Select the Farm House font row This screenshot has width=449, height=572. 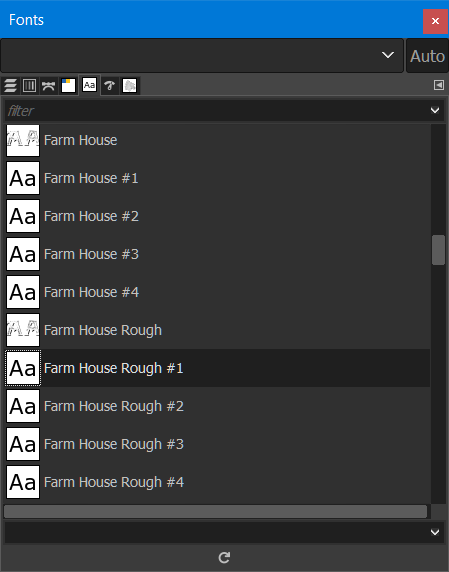(218, 140)
